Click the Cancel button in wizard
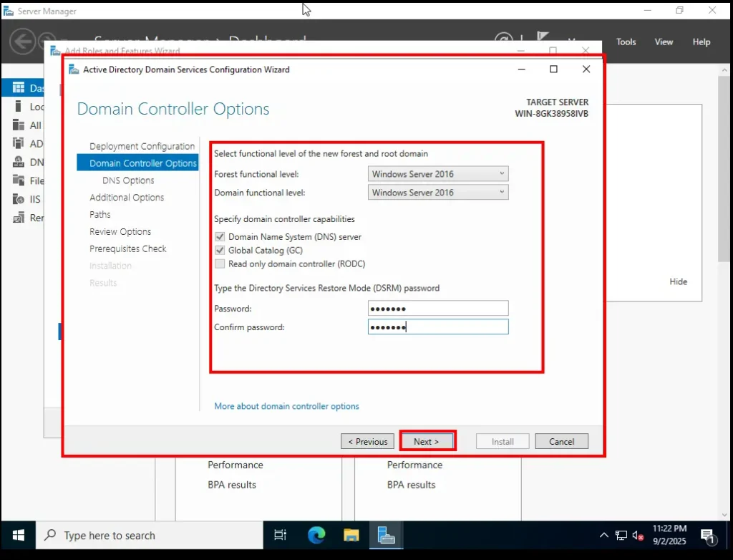The height and width of the screenshot is (560, 733). (x=561, y=441)
